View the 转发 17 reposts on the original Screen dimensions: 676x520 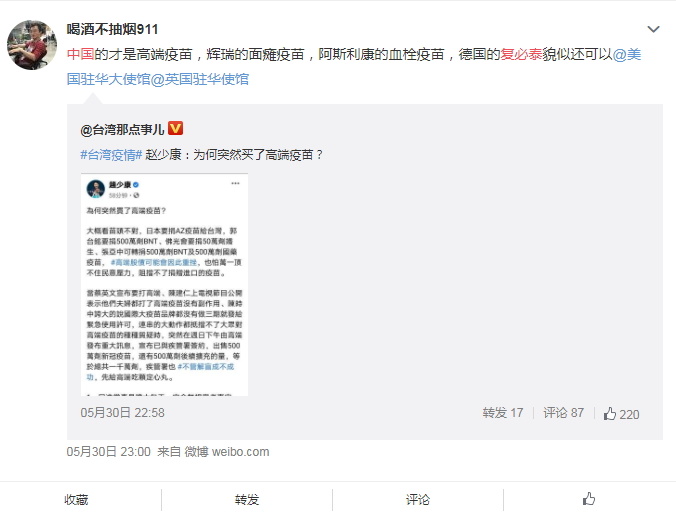[503, 413]
